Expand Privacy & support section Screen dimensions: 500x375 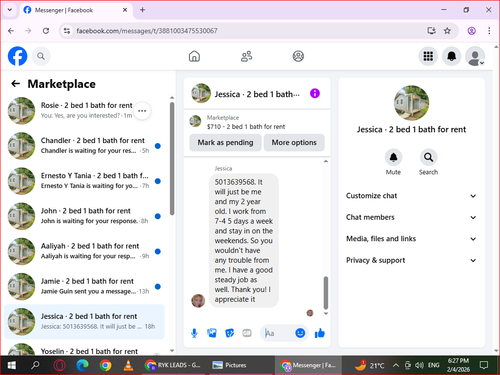411,260
